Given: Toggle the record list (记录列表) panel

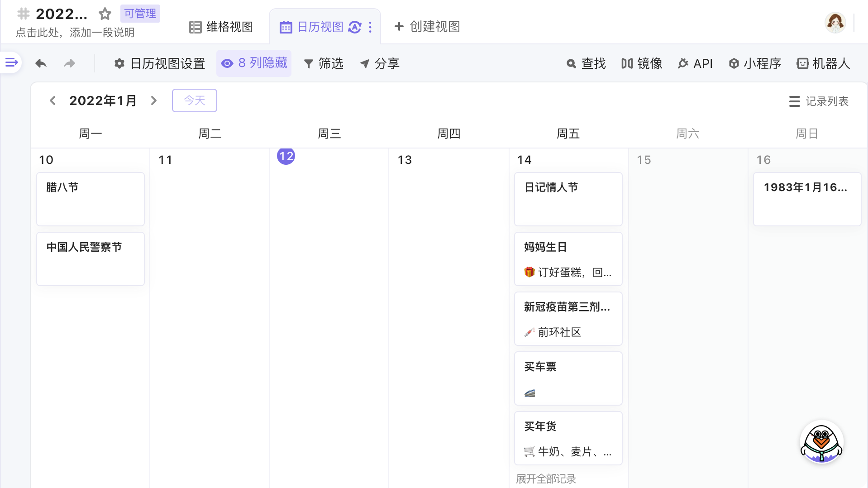Looking at the screenshot, I should (819, 101).
